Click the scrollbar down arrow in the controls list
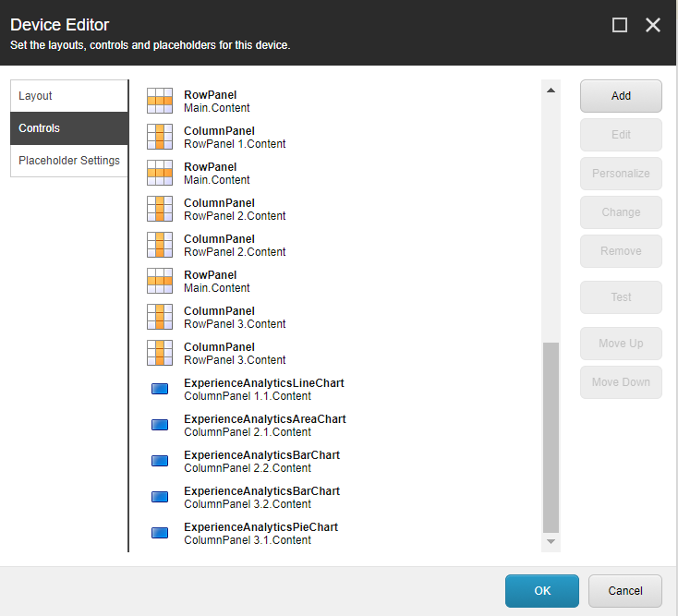678x616 pixels. (x=551, y=541)
